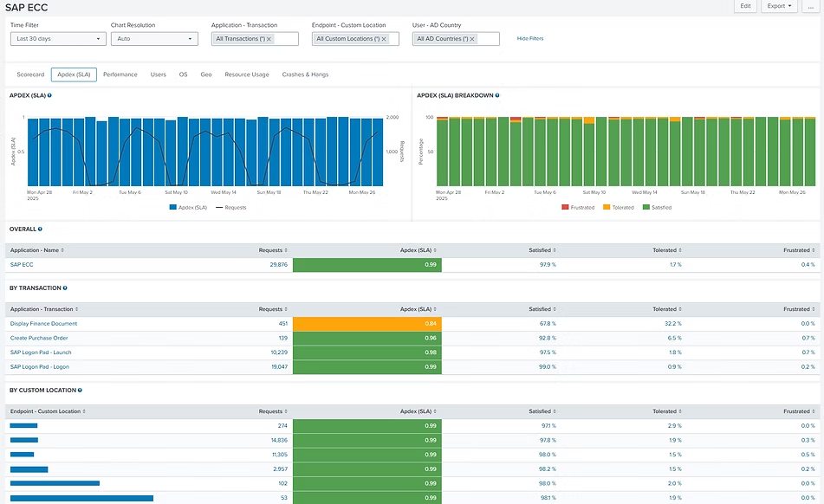Screen dimensions: 824x504
Task: Toggle the Requests line in the chart legend
Action: tap(230, 208)
